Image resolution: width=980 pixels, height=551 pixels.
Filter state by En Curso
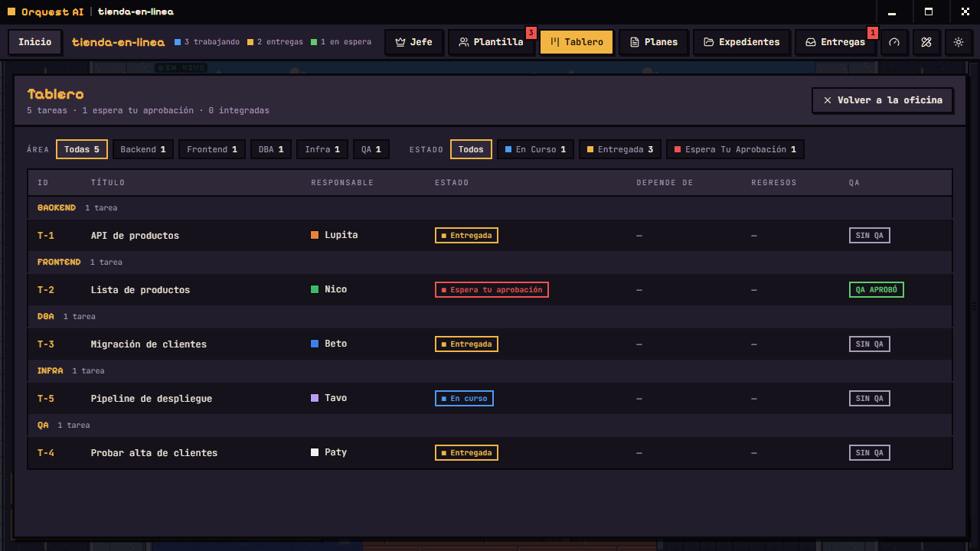tap(536, 149)
